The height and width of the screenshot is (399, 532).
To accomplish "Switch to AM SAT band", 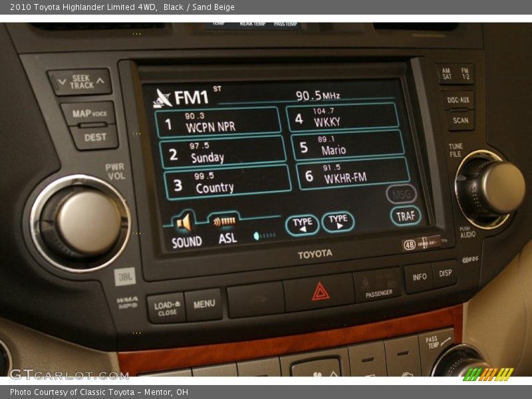I will tap(447, 74).
